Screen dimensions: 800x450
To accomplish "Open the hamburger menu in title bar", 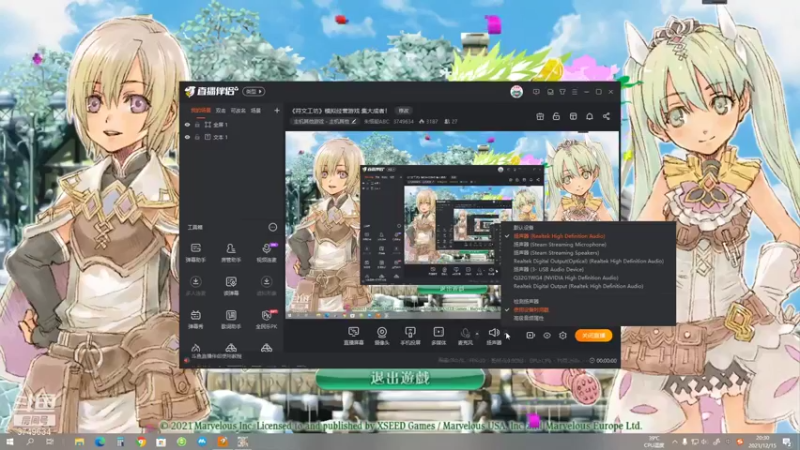I will coord(574,92).
